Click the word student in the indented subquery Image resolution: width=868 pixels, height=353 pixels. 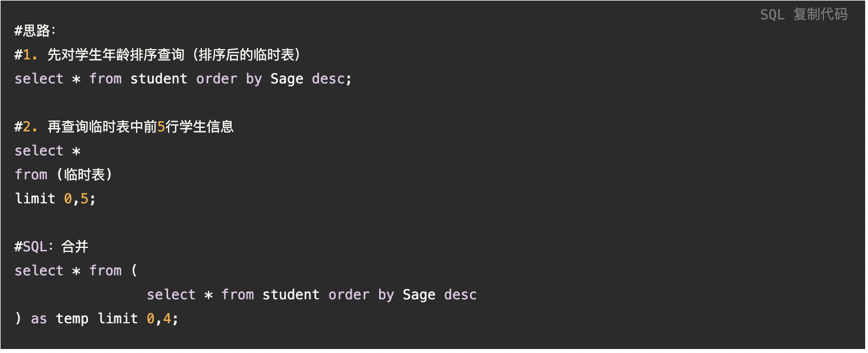click(290, 295)
